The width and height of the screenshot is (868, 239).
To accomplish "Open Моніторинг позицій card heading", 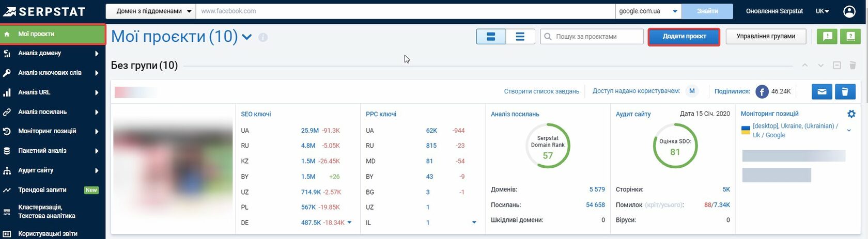I will point(769,114).
